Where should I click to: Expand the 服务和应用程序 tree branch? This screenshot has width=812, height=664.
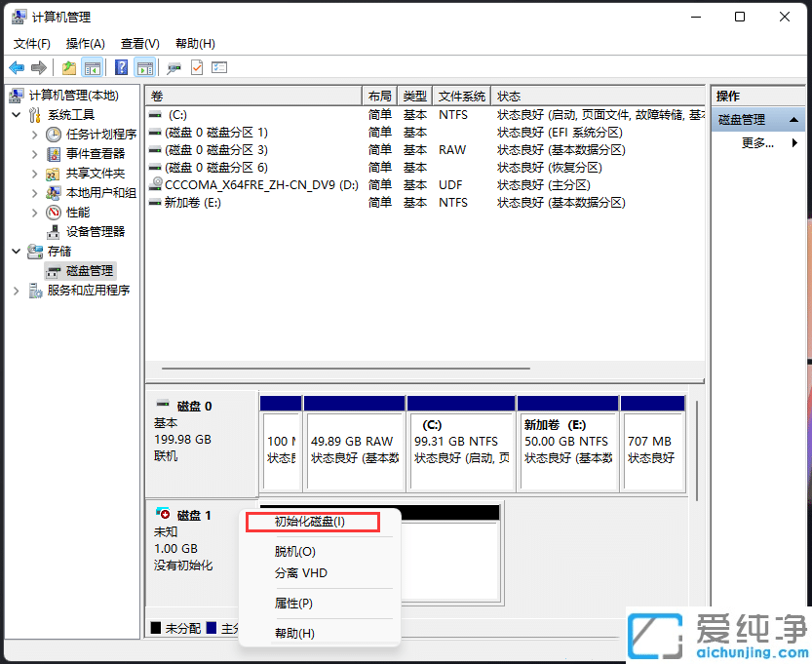pyautogui.click(x=16, y=290)
